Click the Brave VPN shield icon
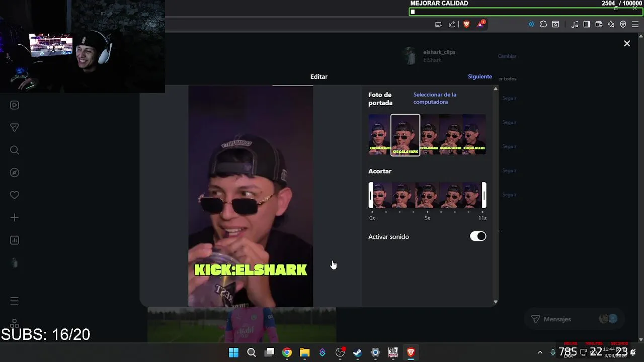Image resolution: width=644 pixels, height=362 pixels. coord(623,24)
